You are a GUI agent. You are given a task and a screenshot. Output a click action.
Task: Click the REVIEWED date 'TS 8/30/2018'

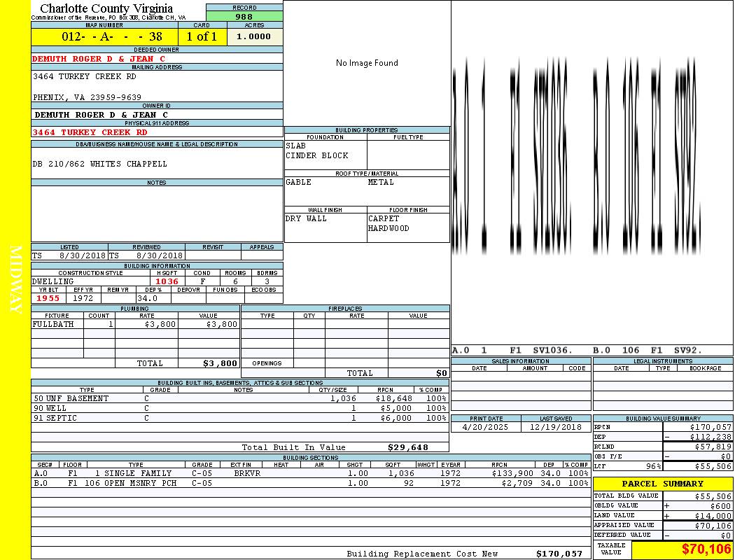146,256
